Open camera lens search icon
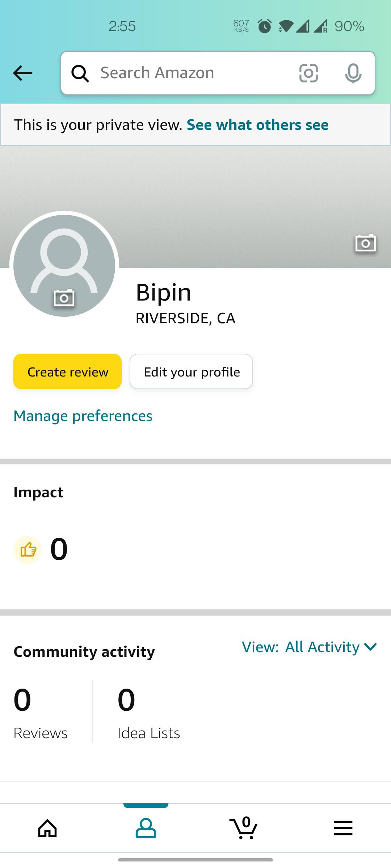Image resolution: width=391 pixels, height=868 pixels. click(x=308, y=73)
